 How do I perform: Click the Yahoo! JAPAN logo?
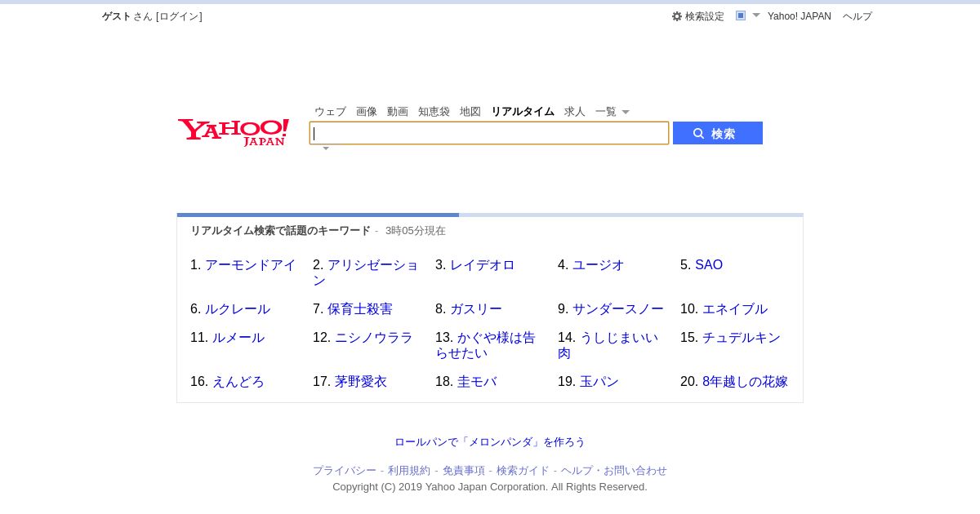pyautogui.click(x=234, y=132)
